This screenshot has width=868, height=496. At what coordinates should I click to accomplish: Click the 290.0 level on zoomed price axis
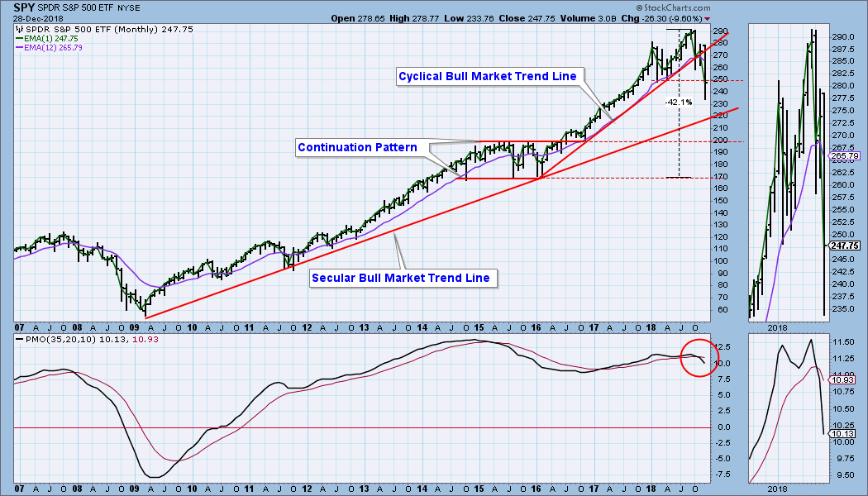842,36
